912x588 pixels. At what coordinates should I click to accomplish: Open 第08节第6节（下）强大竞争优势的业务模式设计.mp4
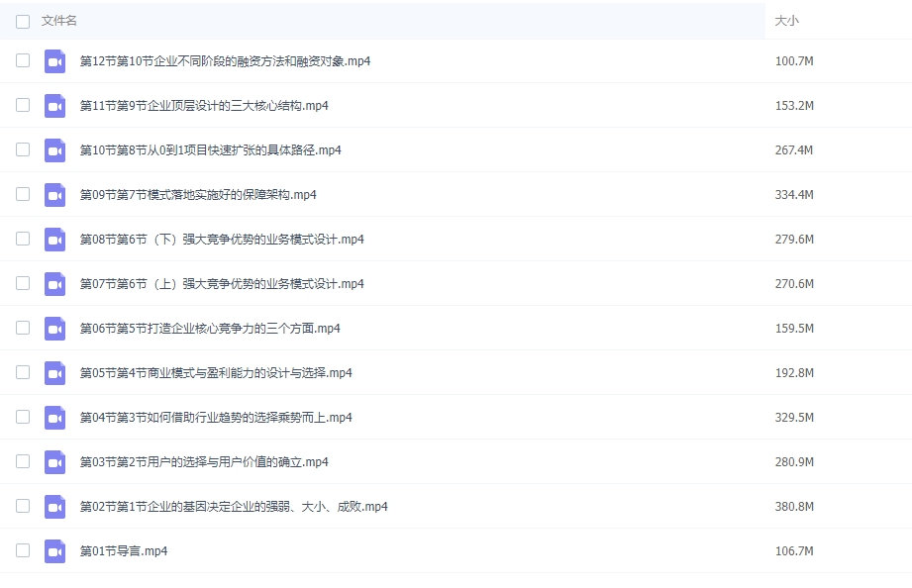222,240
